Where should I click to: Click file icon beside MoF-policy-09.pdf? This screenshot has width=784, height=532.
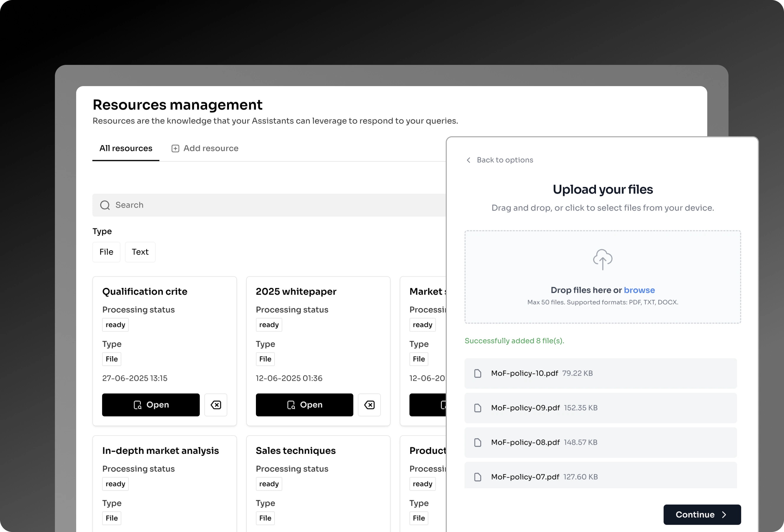477,408
